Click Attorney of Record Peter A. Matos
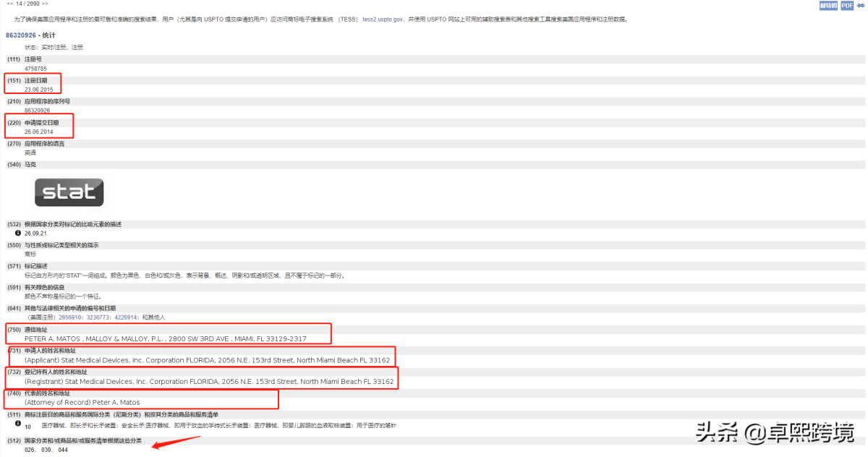868x457 pixels. (82, 402)
